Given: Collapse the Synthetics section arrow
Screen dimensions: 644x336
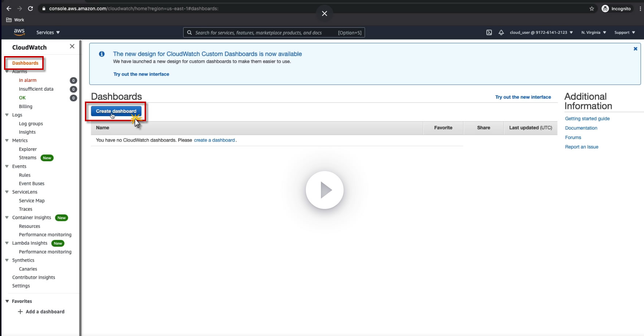Looking at the screenshot, I should pos(7,260).
